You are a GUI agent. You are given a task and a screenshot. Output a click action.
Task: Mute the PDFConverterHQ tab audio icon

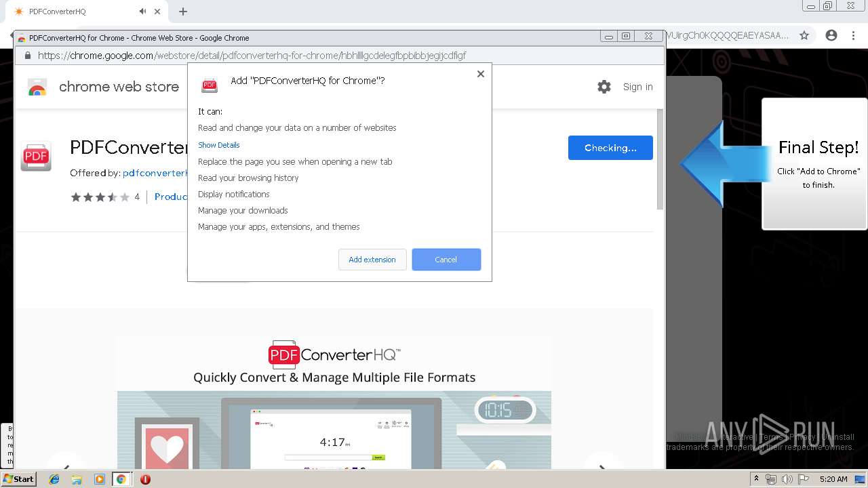point(143,12)
